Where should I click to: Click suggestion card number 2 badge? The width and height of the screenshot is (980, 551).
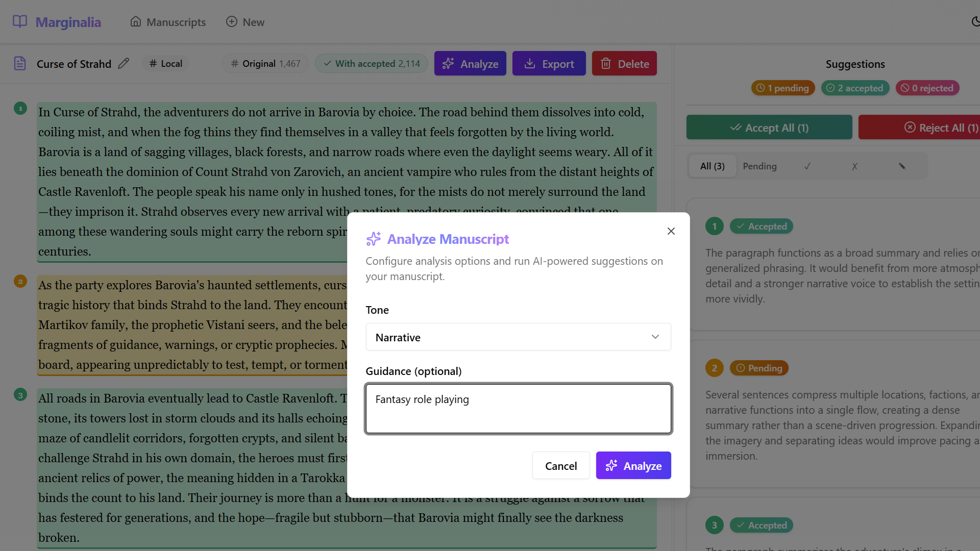[x=715, y=368]
